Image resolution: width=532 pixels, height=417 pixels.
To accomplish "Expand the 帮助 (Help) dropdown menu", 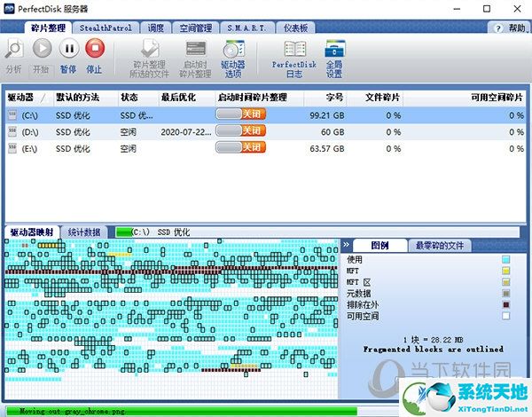I will point(513,28).
